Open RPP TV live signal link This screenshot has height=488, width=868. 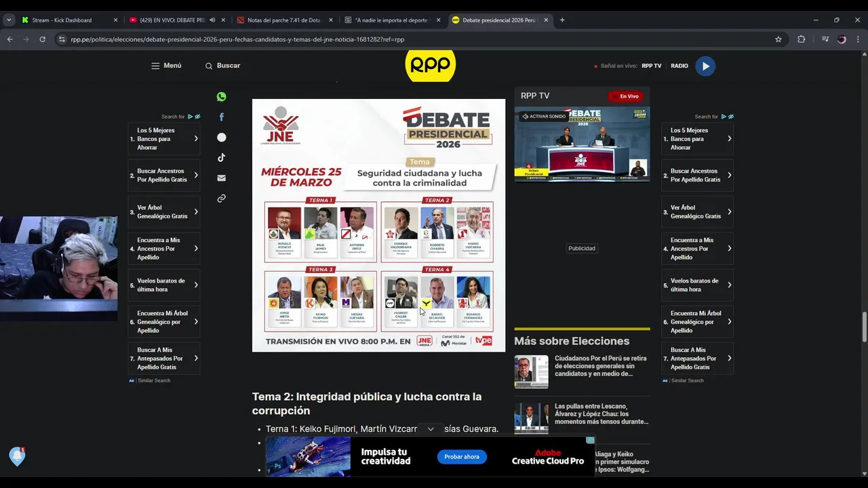(651, 66)
